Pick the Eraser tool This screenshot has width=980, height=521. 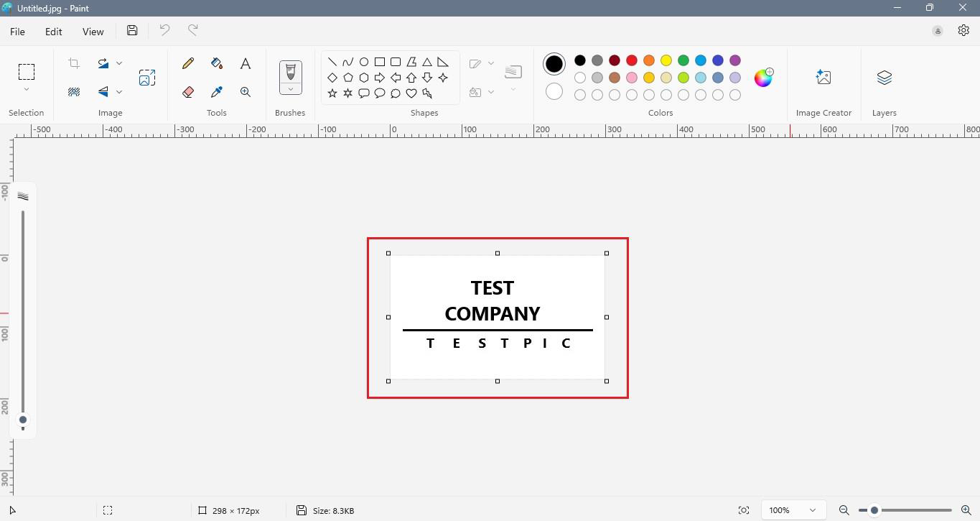188,92
